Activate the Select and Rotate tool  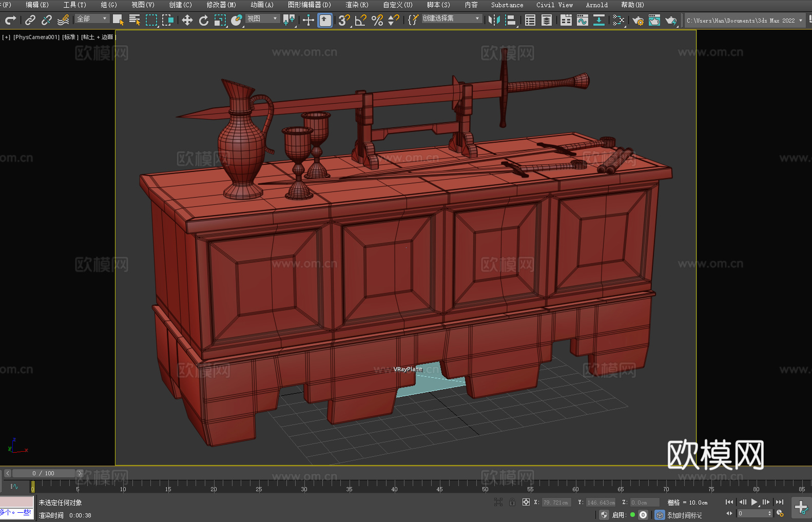pyautogui.click(x=204, y=20)
